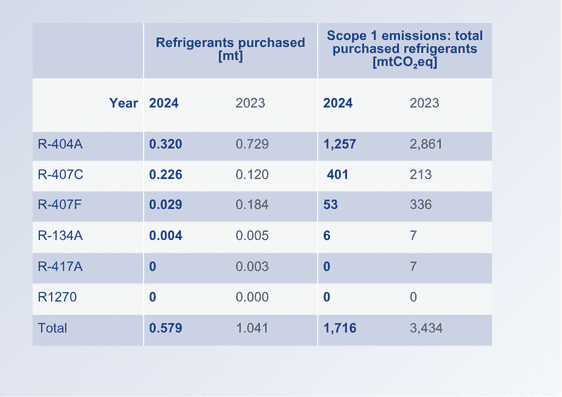Click the R-134A row label
This screenshot has height=397, width=562.
click(60, 235)
